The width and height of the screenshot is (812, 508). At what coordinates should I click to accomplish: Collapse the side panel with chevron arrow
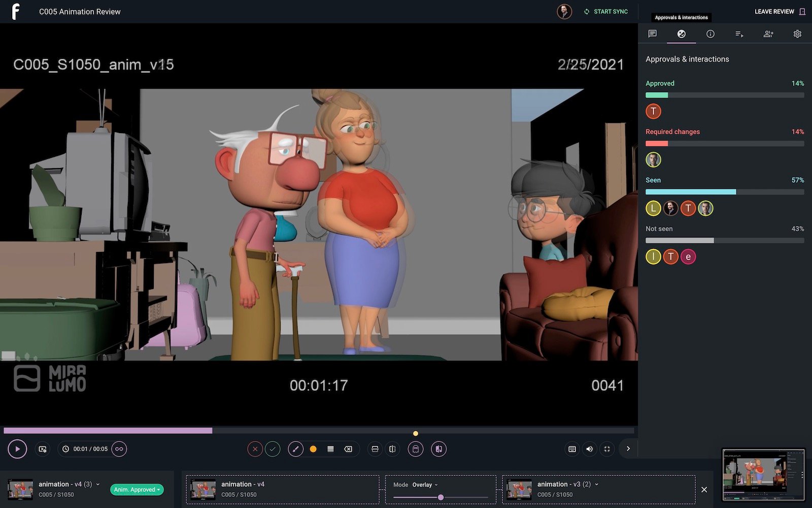tap(628, 449)
